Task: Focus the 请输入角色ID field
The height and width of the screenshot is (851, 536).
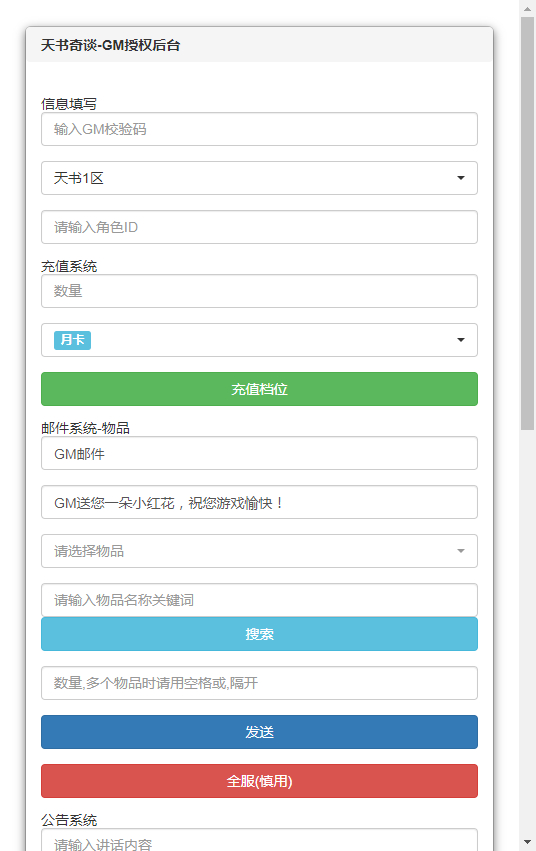Action: coord(259,227)
